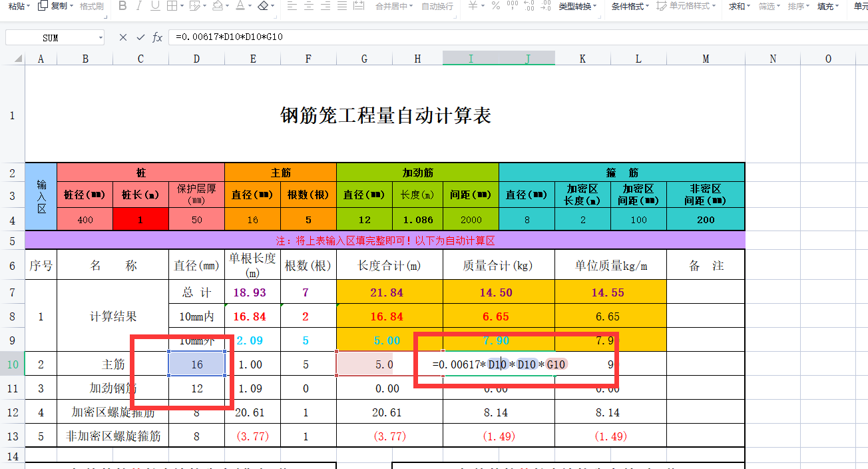
Task: Increase decimal places
Action: (529, 6)
